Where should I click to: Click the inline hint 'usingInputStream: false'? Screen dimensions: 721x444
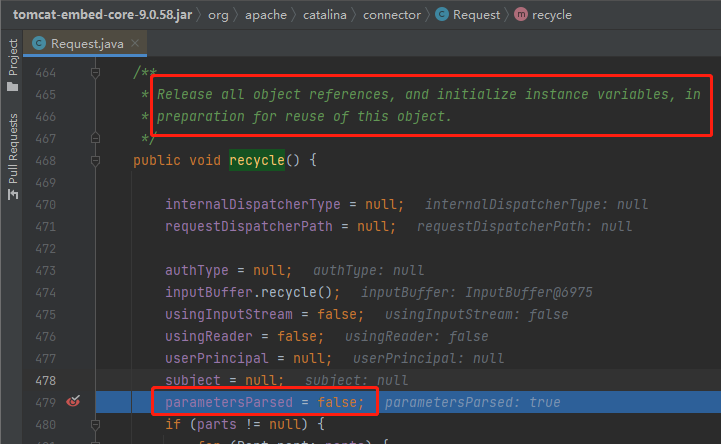(x=476, y=314)
